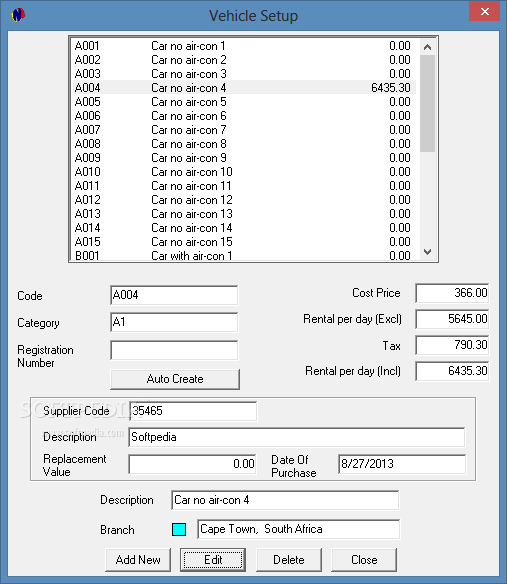
Task: Click the Rental per day (Incl) field
Action: 452,371
